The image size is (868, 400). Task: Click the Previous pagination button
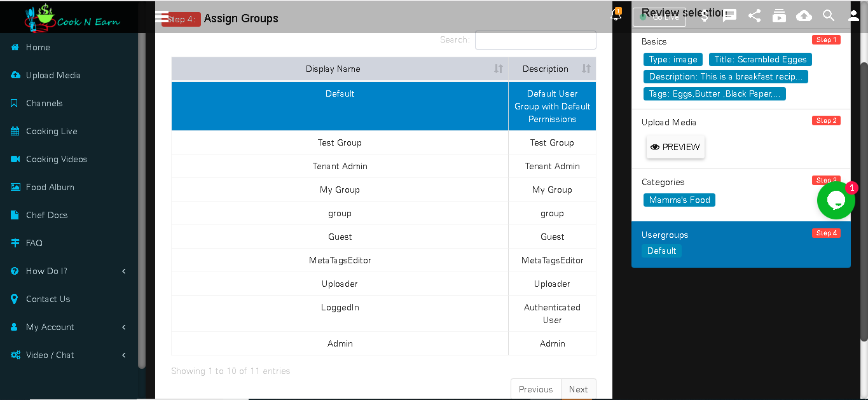click(535, 389)
